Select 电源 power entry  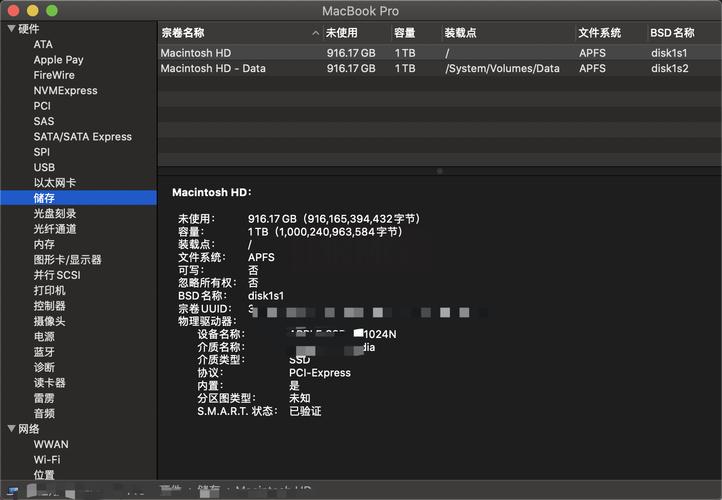coord(44,337)
